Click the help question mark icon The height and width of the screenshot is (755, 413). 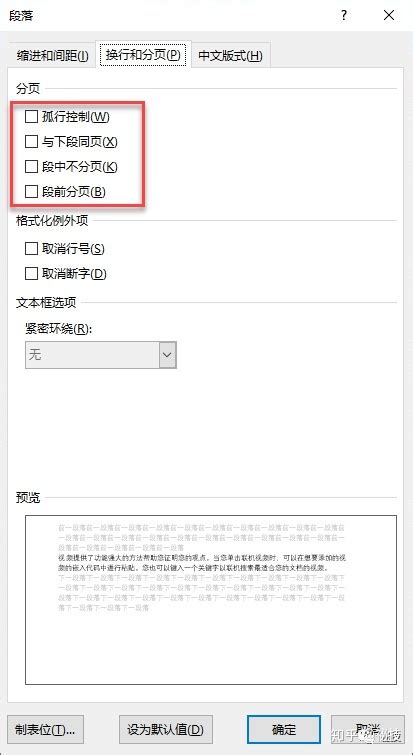pos(344,15)
